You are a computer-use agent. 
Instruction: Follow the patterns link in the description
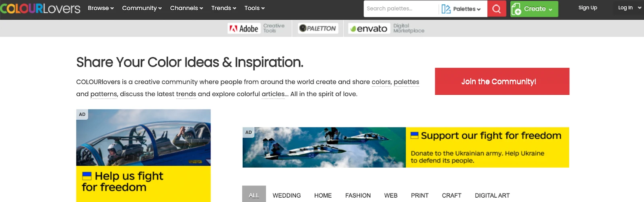[103, 94]
